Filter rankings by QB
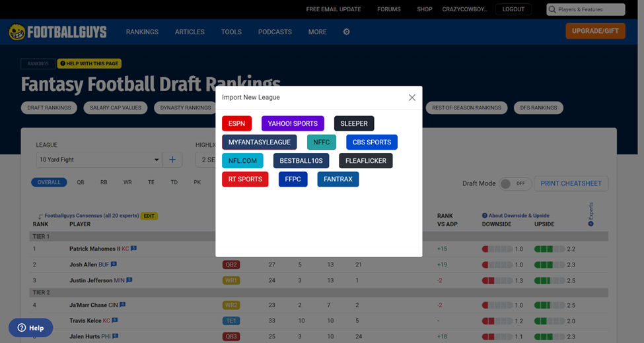The width and height of the screenshot is (644, 343). (x=81, y=182)
